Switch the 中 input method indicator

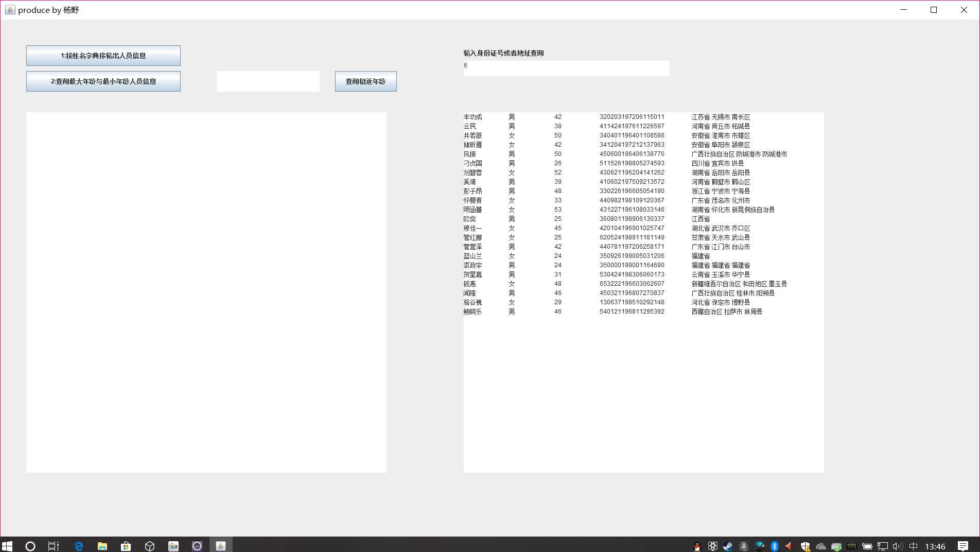(x=914, y=546)
